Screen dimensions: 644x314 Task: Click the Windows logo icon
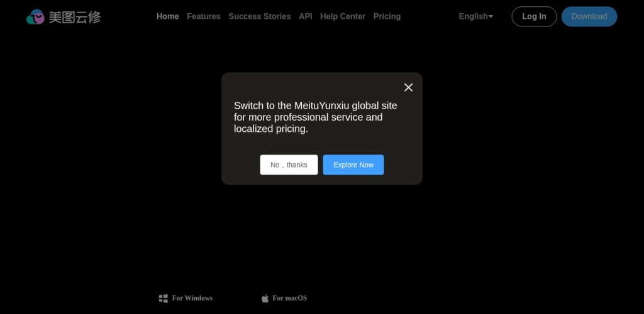click(x=164, y=298)
